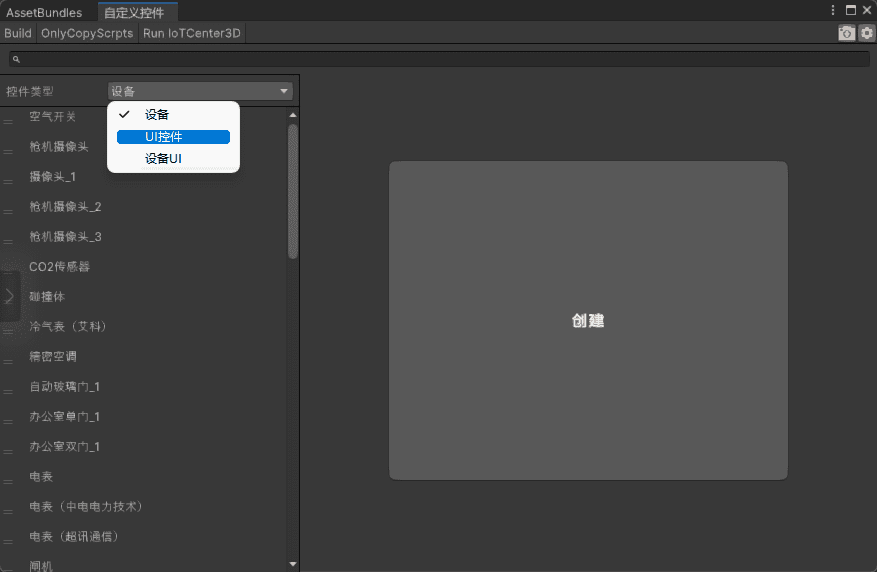Maximize the editor window
Image resolution: width=877 pixels, height=572 pixels.
click(850, 10)
